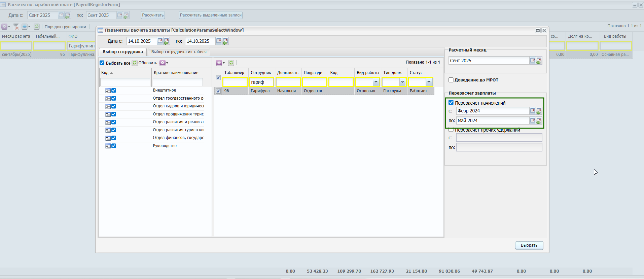Click the clear-filter funnel icon in main window toolbar
The width and height of the screenshot is (644, 279).
(16, 27)
